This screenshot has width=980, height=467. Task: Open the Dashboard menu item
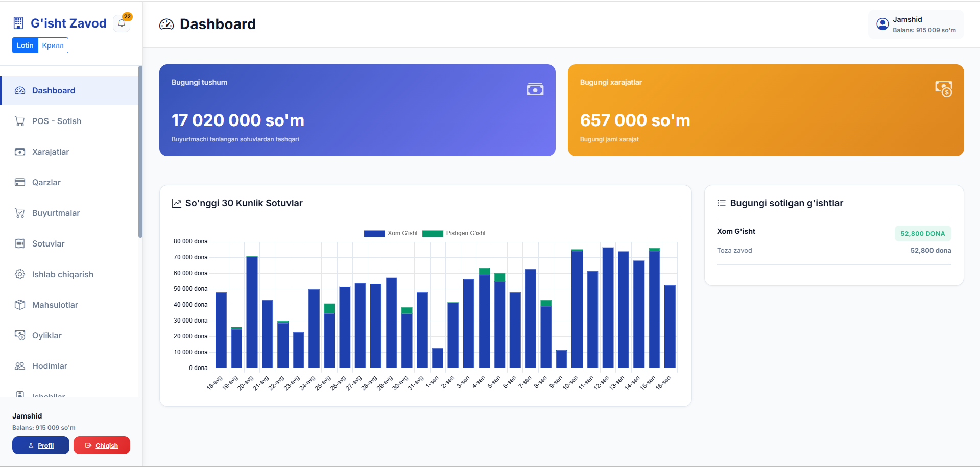coord(69,90)
